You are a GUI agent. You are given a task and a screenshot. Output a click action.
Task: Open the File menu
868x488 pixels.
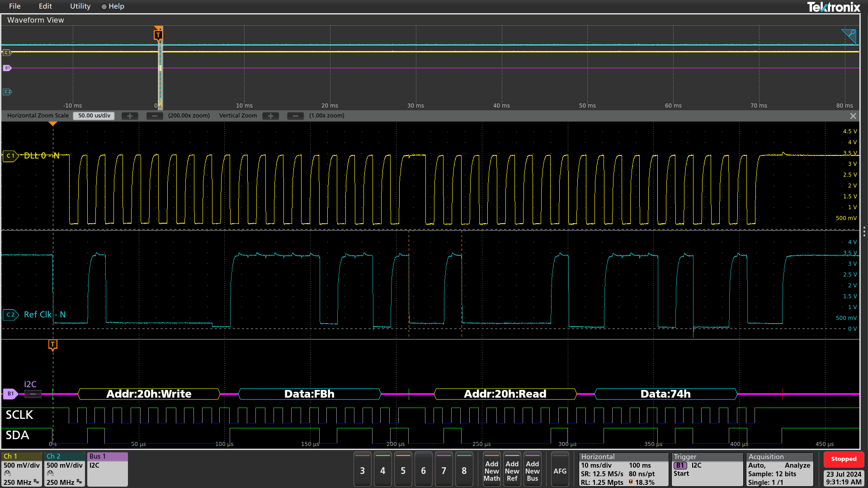click(14, 6)
